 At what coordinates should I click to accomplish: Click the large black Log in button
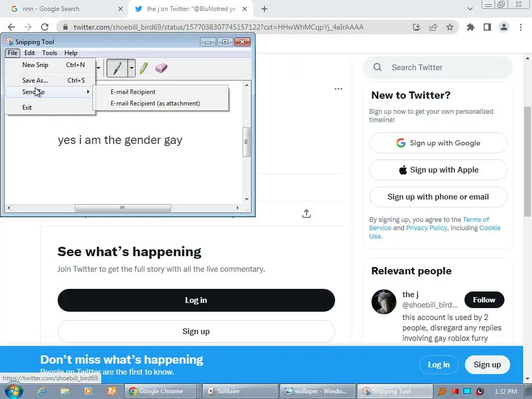[196, 300]
